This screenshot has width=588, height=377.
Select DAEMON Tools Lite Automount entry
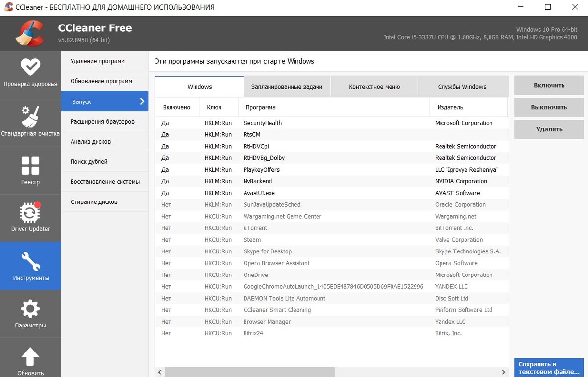tap(332, 298)
